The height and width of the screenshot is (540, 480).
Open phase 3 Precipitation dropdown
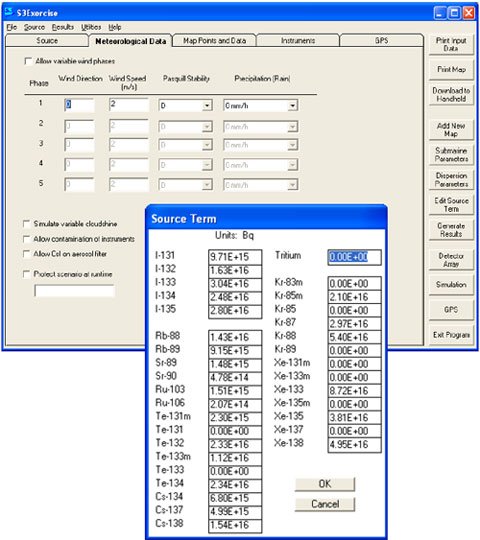pyautogui.click(x=292, y=145)
